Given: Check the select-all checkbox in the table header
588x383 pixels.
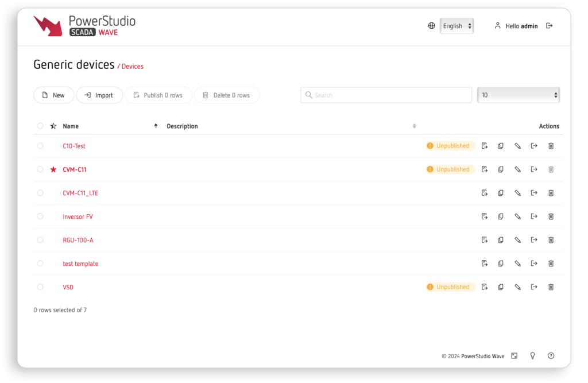Looking at the screenshot, I should (40, 126).
